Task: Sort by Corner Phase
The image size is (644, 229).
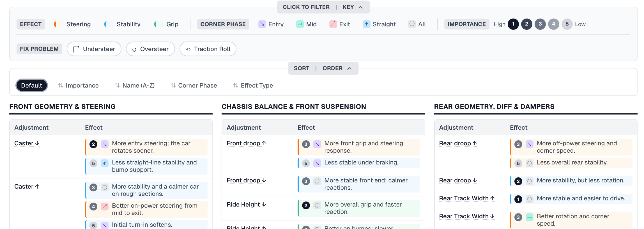Action: pyautogui.click(x=194, y=85)
